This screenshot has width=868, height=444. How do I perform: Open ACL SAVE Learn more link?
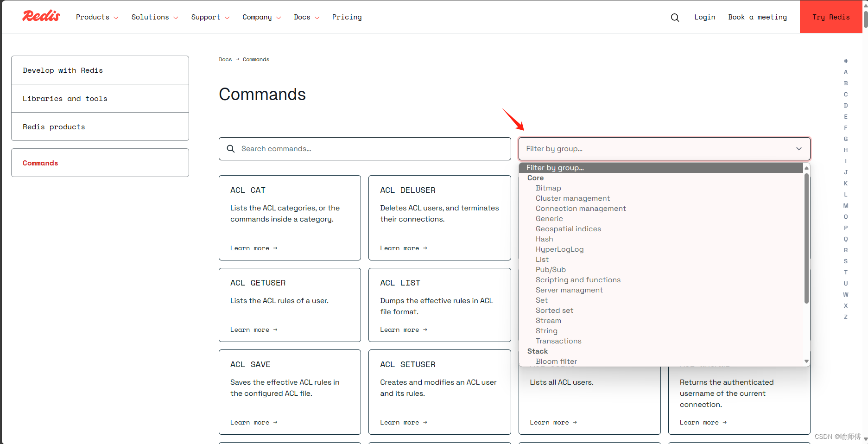click(253, 423)
